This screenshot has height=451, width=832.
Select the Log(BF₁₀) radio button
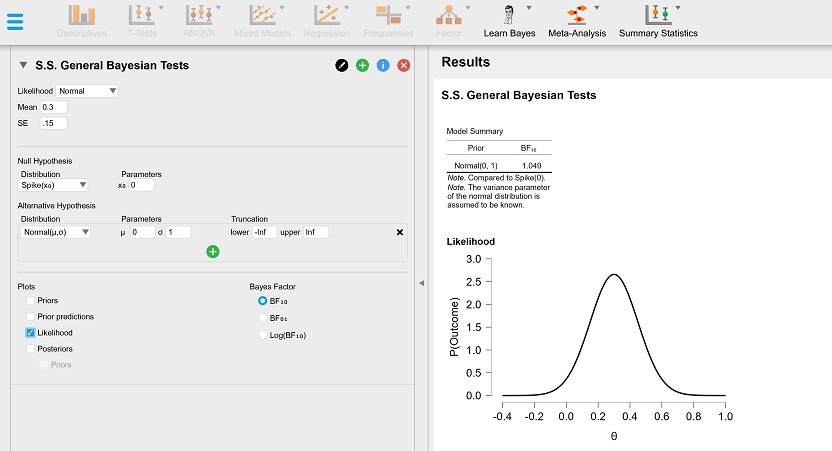click(263, 334)
